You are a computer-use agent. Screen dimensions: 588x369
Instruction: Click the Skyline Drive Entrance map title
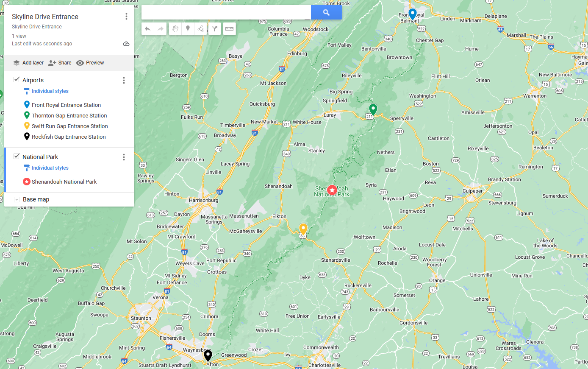45,17
